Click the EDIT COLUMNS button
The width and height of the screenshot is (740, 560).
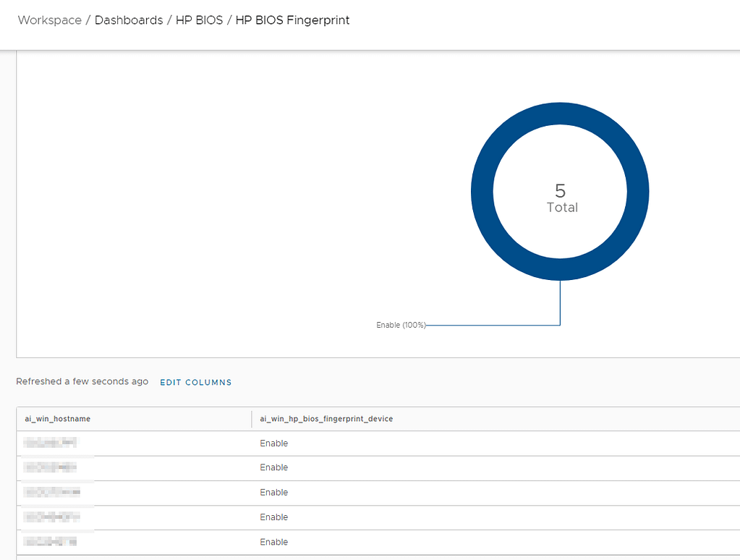(x=196, y=383)
